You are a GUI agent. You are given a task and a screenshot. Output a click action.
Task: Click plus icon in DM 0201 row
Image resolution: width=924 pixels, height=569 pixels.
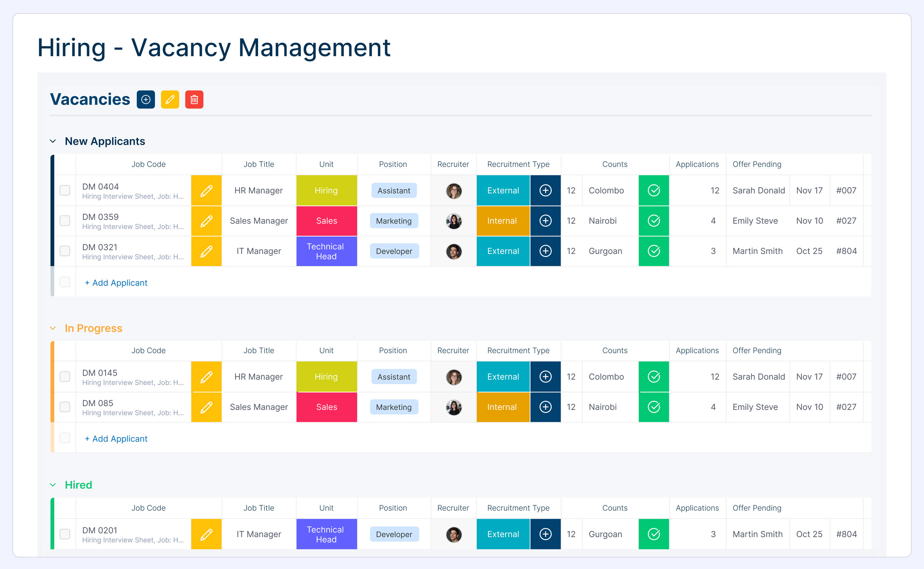(x=545, y=534)
